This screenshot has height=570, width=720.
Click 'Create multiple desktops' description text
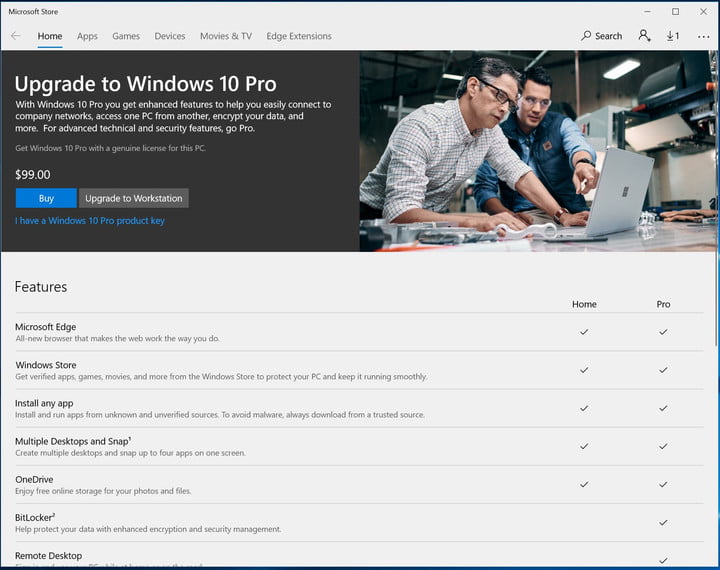(x=130, y=453)
